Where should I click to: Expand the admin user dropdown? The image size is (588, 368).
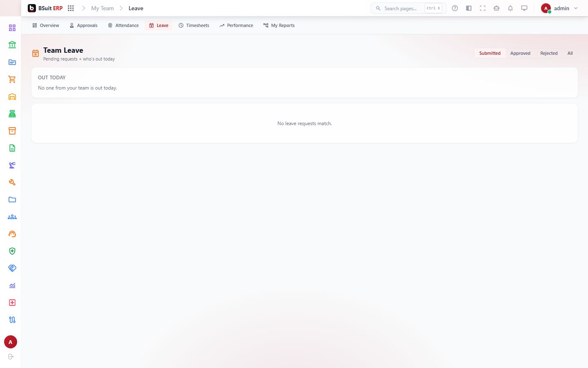(x=559, y=8)
